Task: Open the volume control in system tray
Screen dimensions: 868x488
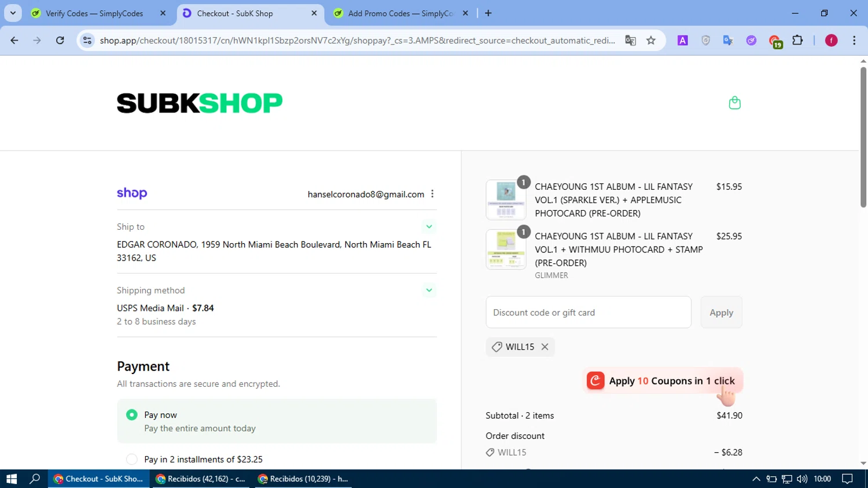Action: (x=801, y=479)
